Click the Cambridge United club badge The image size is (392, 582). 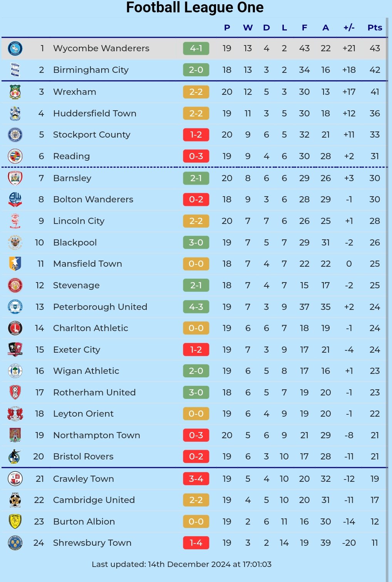pyautogui.click(x=15, y=500)
